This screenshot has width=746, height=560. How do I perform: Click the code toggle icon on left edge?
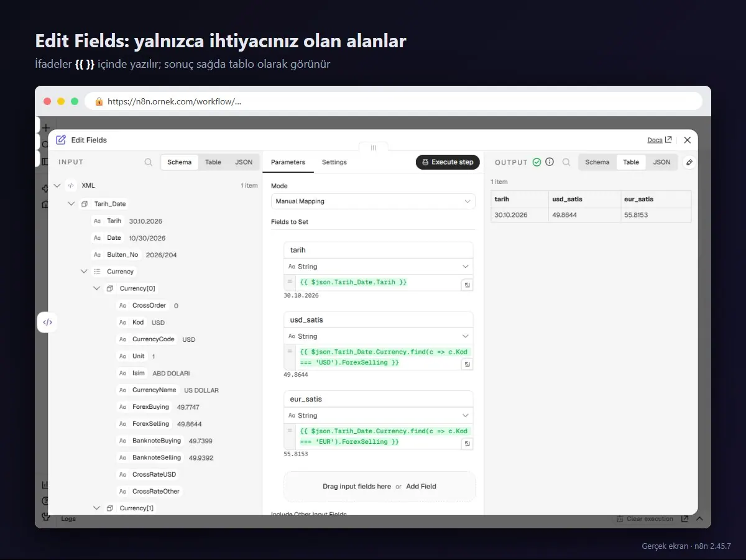pos(47,322)
